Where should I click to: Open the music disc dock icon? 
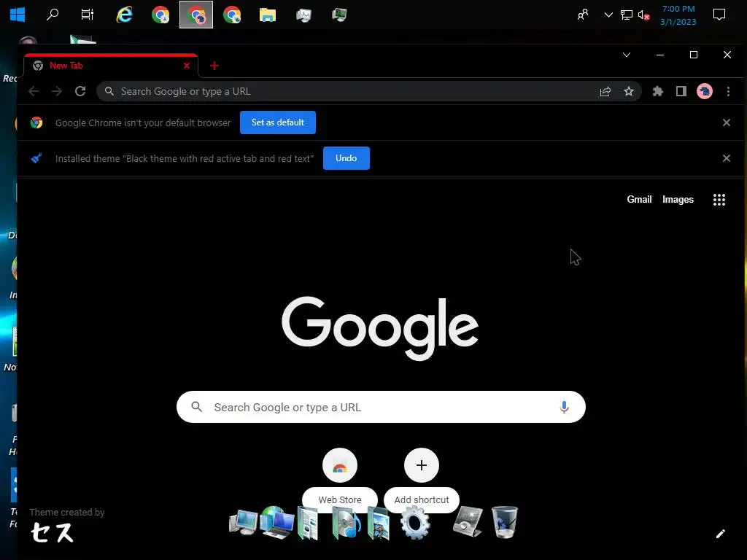click(345, 522)
